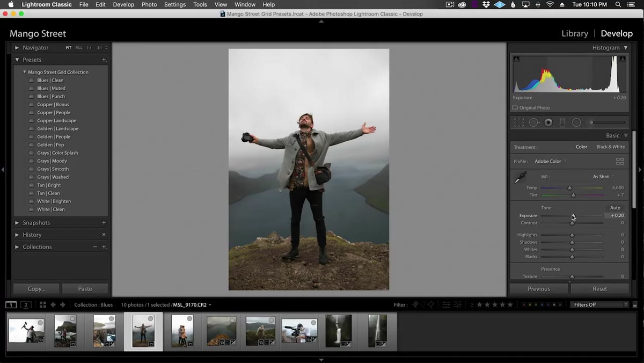Expand the Navigator panel

[17, 48]
